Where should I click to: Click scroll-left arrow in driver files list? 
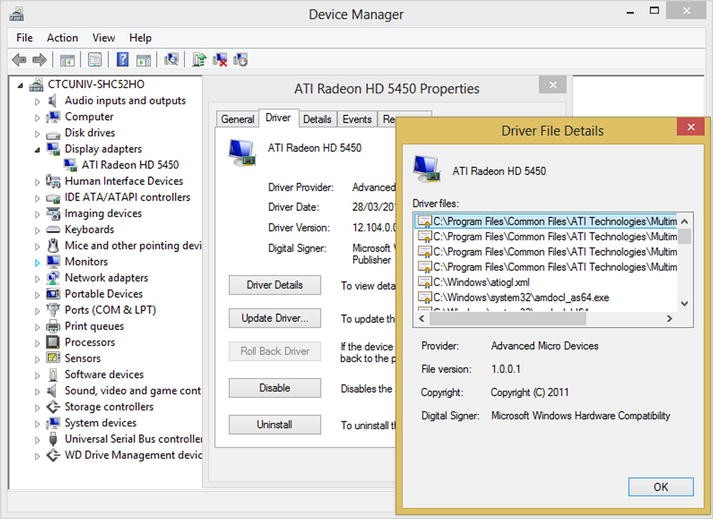point(422,318)
